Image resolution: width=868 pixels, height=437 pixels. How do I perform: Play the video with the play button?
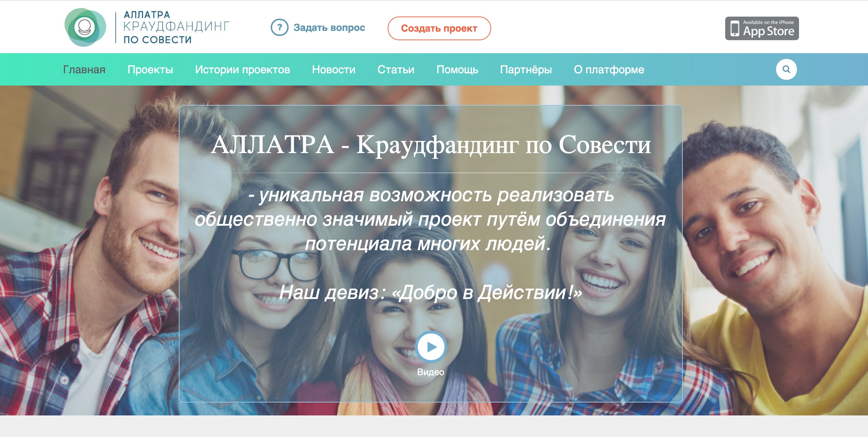431,347
